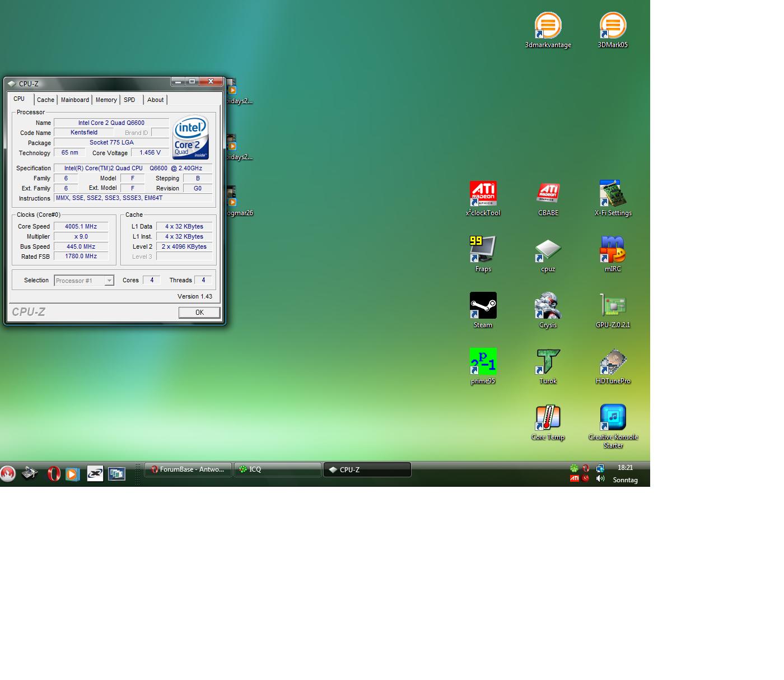
Task: Click the green ICQ flower tray icon
Action: pos(574,468)
